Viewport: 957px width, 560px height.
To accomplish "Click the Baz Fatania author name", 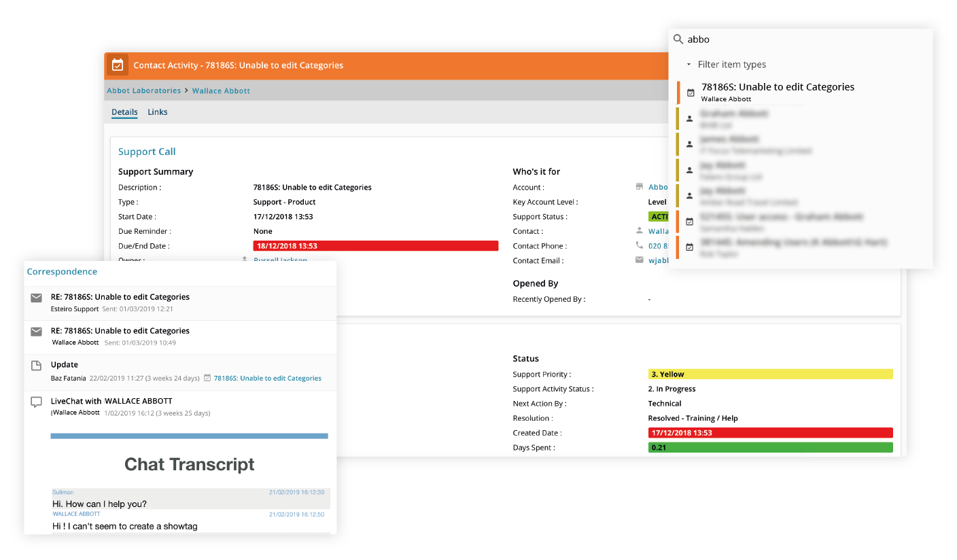I will [69, 378].
